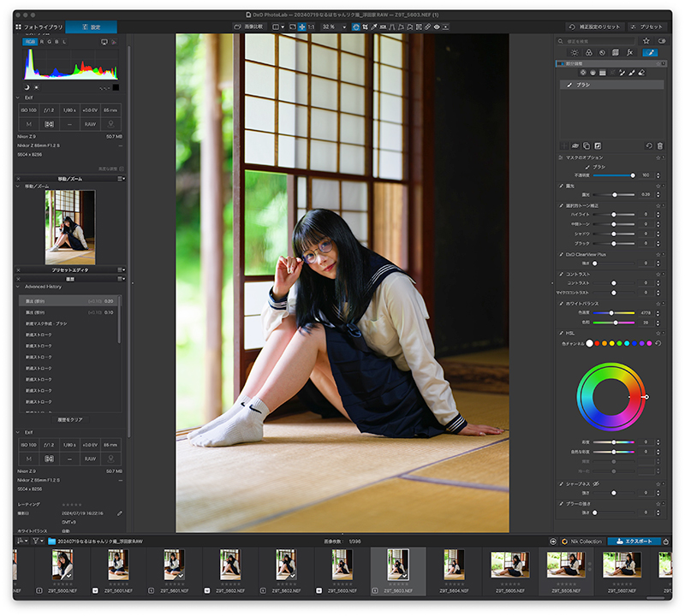Open the repair retouch tool in toolbar
Viewport: 685px width, 616px height.
coord(427,27)
